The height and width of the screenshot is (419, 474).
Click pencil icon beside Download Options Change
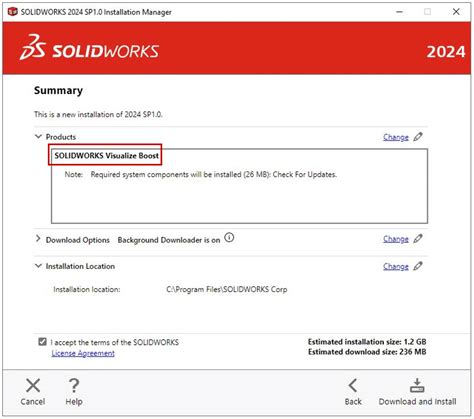tap(418, 239)
